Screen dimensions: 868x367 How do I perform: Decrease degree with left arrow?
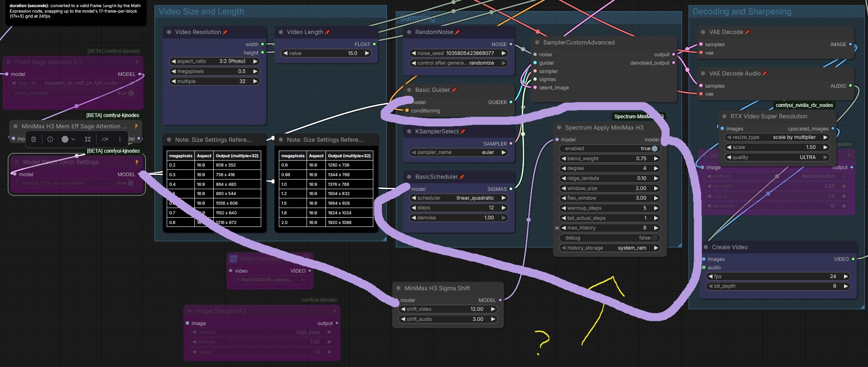tap(564, 168)
